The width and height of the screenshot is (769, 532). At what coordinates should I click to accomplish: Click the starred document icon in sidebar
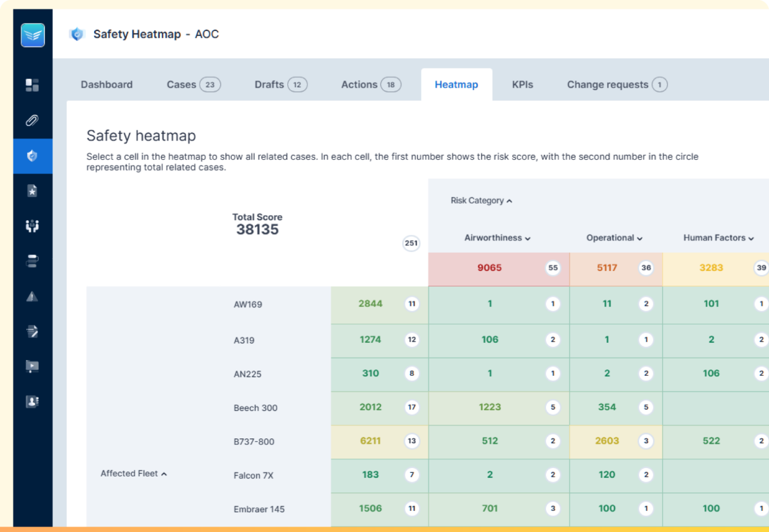coord(33,191)
